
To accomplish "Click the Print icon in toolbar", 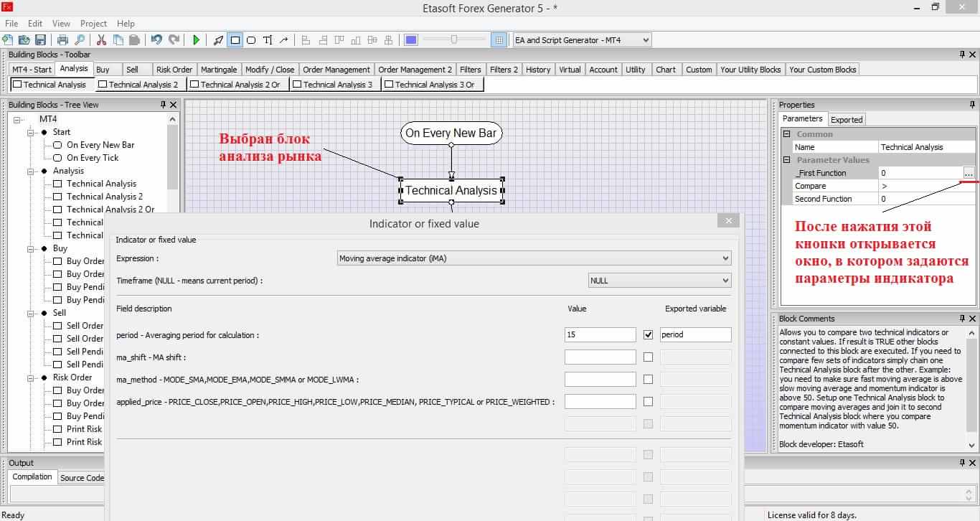I will point(63,40).
